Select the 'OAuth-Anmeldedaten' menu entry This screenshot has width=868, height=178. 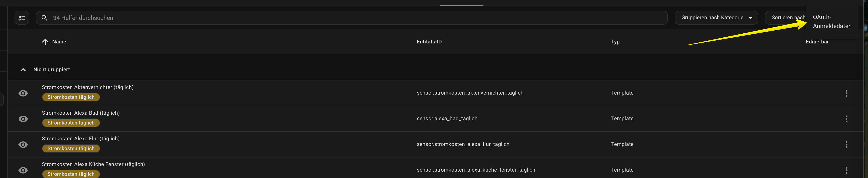click(832, 22)
